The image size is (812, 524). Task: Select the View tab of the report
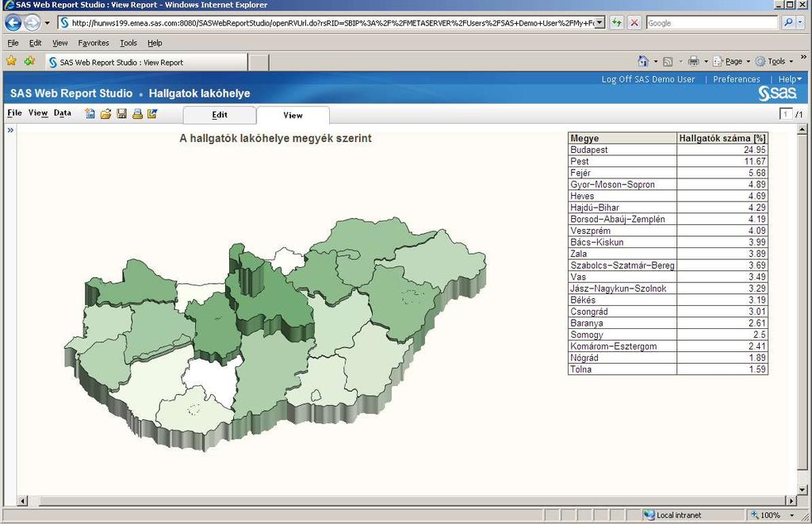pos(293,115)
